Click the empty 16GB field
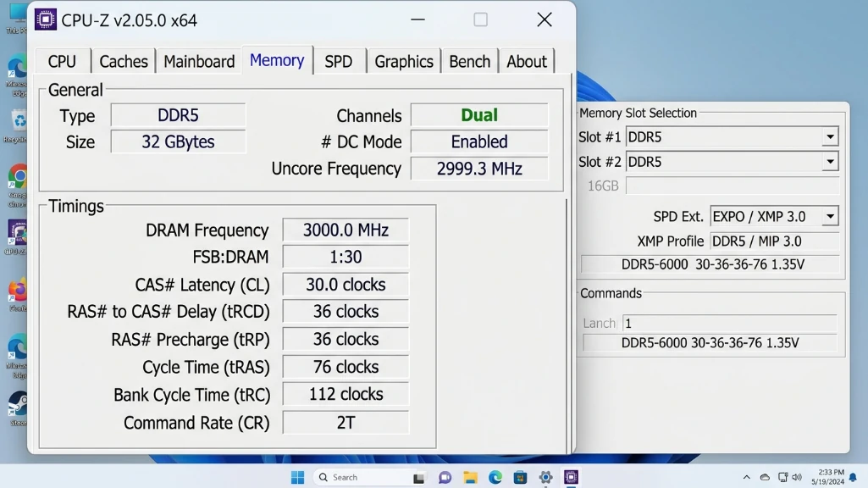The width and height of the screenshot is (868, 488). point(732,186)
